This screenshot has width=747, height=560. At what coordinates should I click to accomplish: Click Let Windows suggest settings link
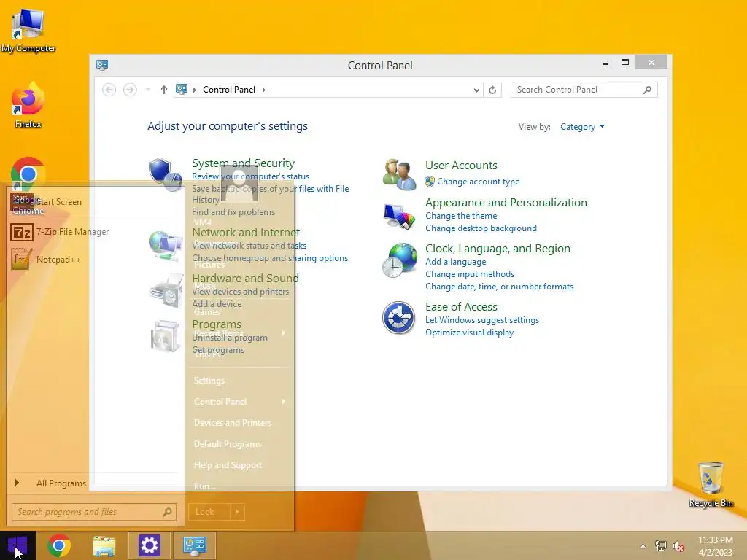pyautogui.click(x=481, y=320)
